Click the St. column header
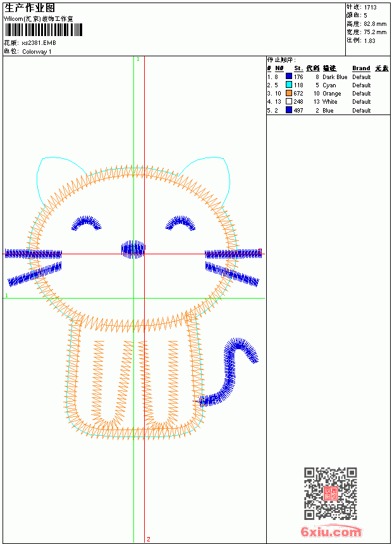This screenshot has width=392, height=544. (298, 68)
